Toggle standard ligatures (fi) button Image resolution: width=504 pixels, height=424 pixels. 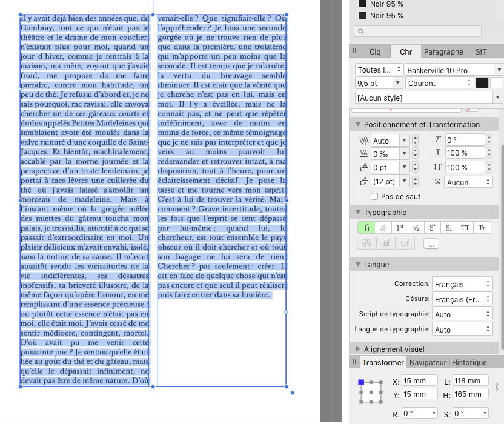coord(366,228)
